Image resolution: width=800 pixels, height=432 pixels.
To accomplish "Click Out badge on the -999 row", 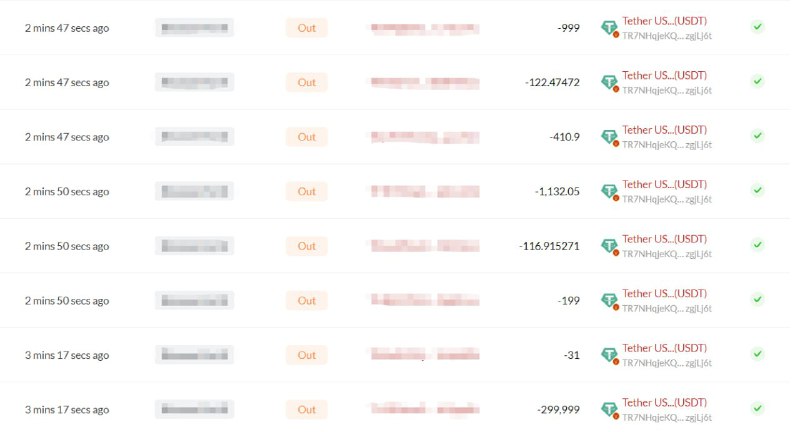I will pyautogui.click(x=307, y=28).
